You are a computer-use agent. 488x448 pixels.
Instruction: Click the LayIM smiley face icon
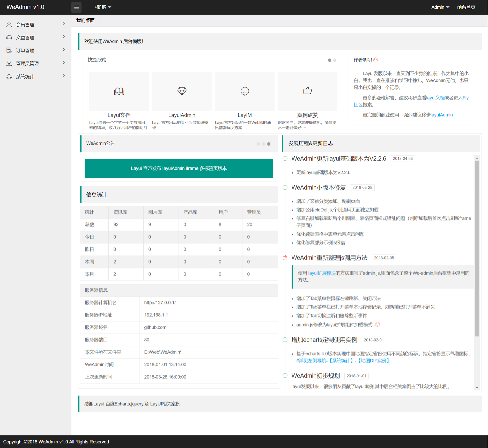[245, 91]
